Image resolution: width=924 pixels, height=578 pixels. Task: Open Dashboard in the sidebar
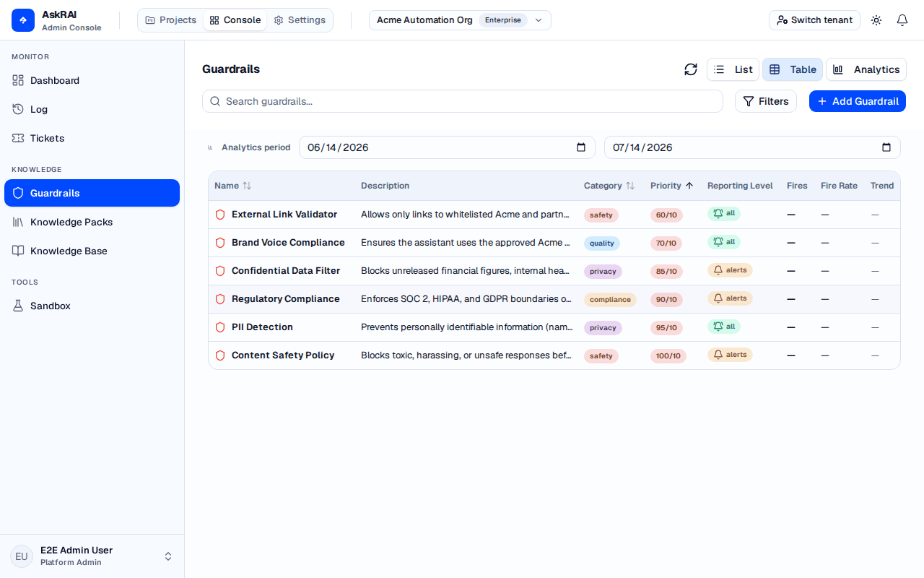(92, 80)
